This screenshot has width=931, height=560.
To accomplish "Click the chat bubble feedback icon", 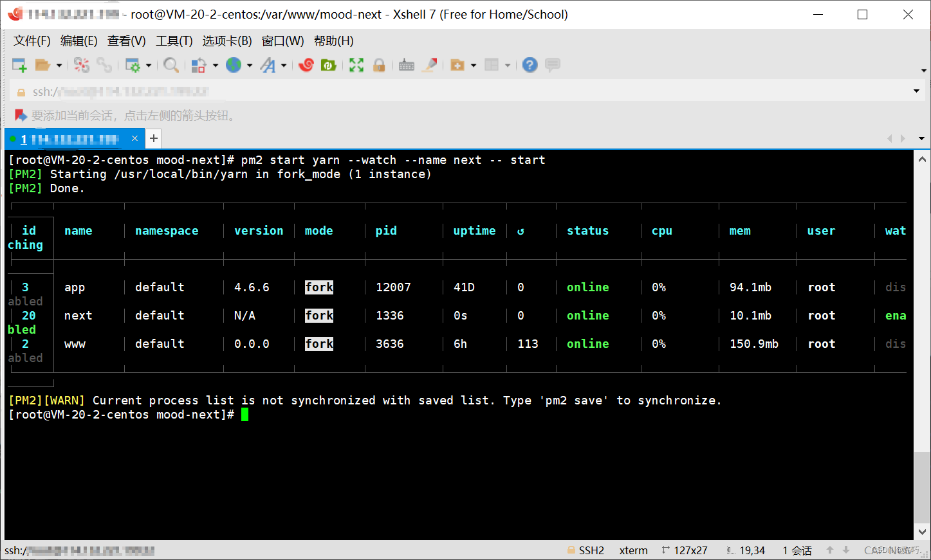I will pos(552,65).
